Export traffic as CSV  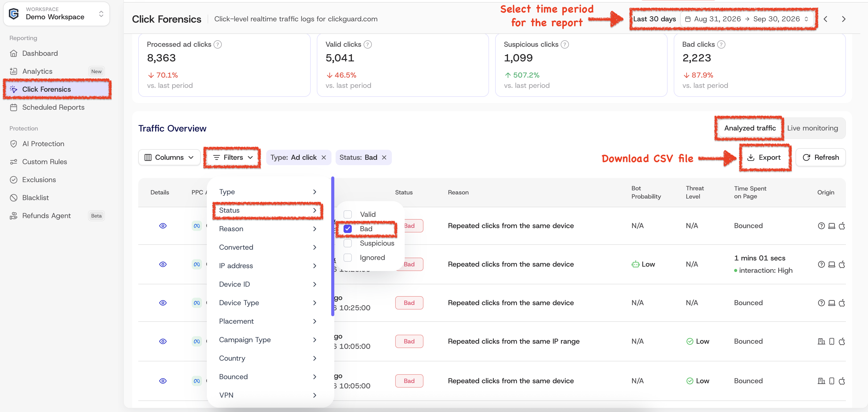764,157
